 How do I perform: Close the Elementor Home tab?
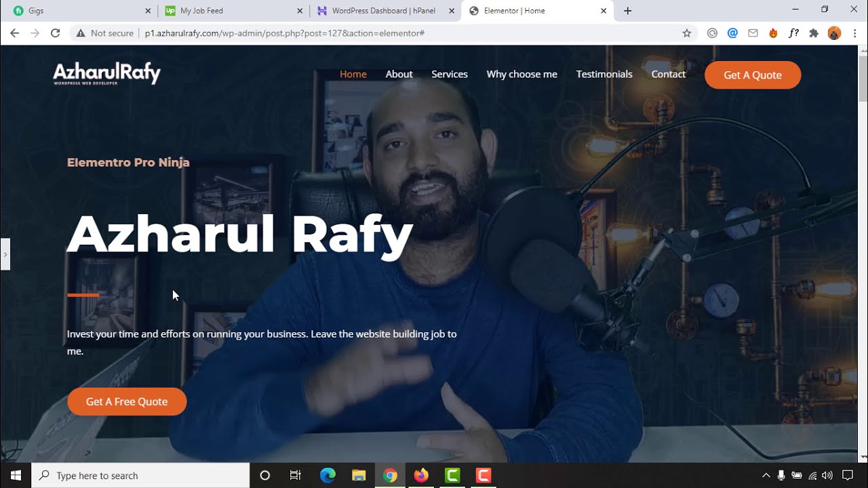click(x=604, y=11)
